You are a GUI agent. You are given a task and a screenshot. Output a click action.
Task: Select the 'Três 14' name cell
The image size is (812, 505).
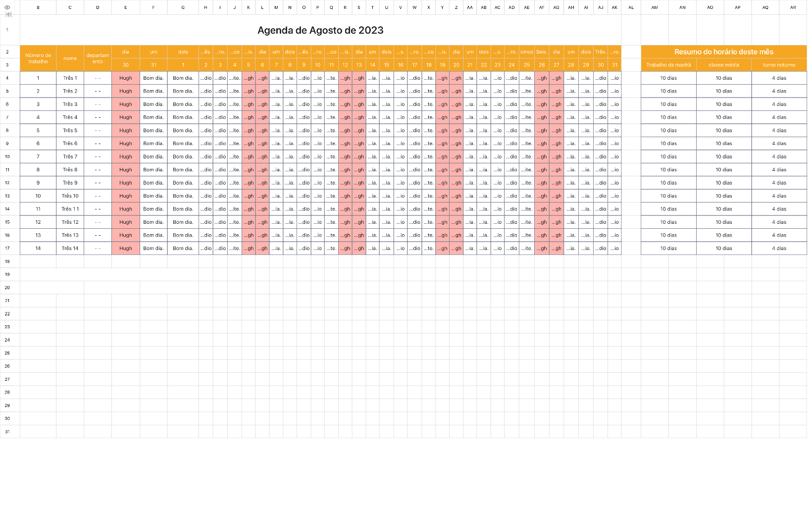(70, 248)
